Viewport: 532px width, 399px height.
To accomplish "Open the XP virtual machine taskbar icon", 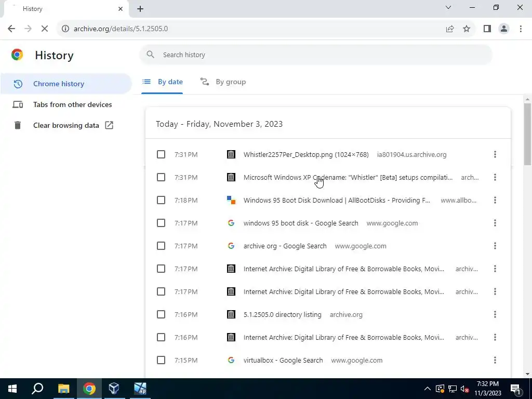I will tap(140, 389).
